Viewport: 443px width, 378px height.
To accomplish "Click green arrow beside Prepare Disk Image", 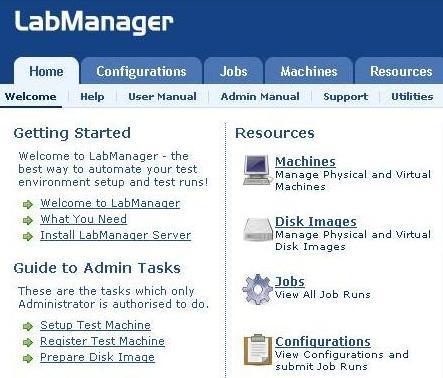I will point(28,358).
